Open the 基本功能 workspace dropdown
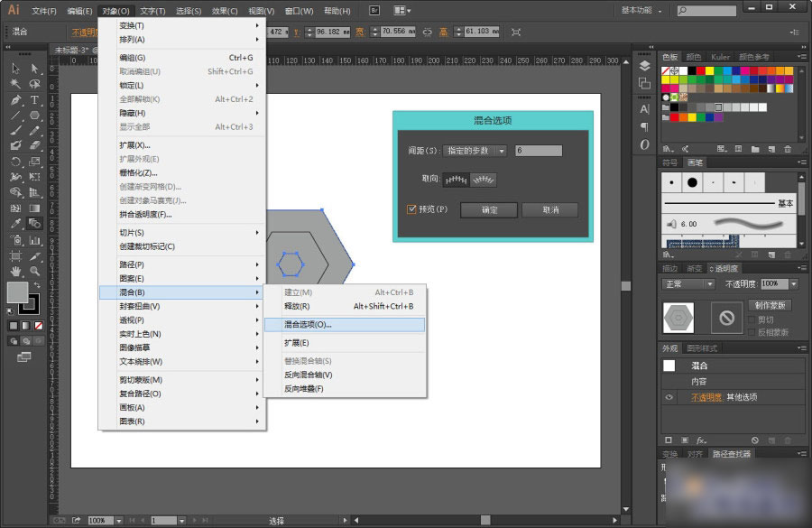 click(x=641, y=10)
